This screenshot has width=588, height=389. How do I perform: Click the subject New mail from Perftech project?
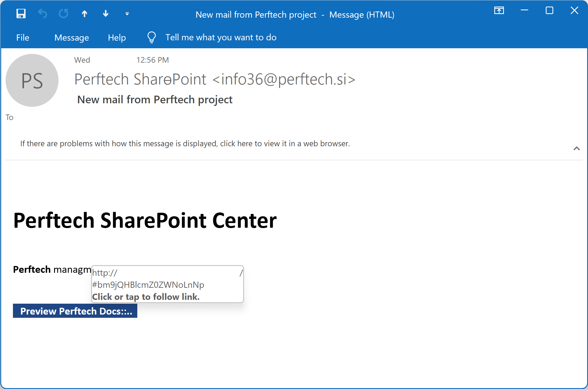tap(155, 100)
